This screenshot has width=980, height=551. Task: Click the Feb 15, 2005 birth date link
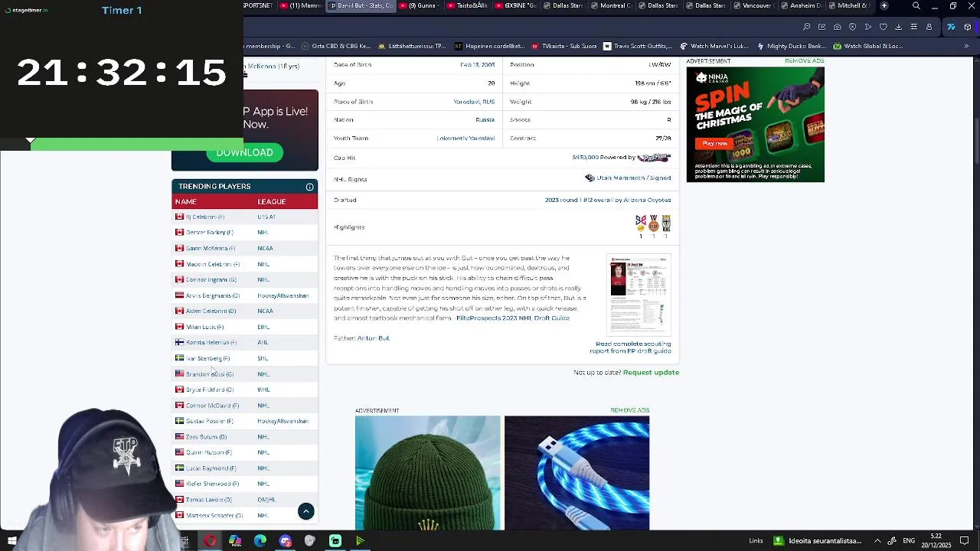[478, 65]
